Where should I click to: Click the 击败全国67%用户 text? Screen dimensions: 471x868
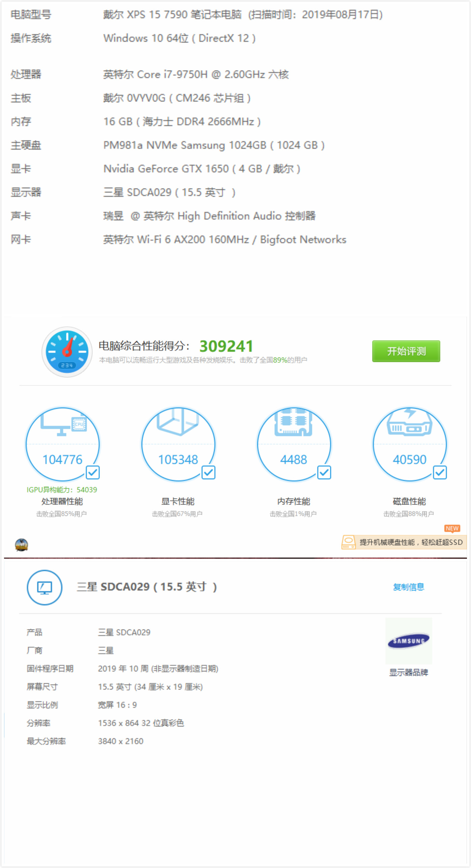(x=177, y=514)
